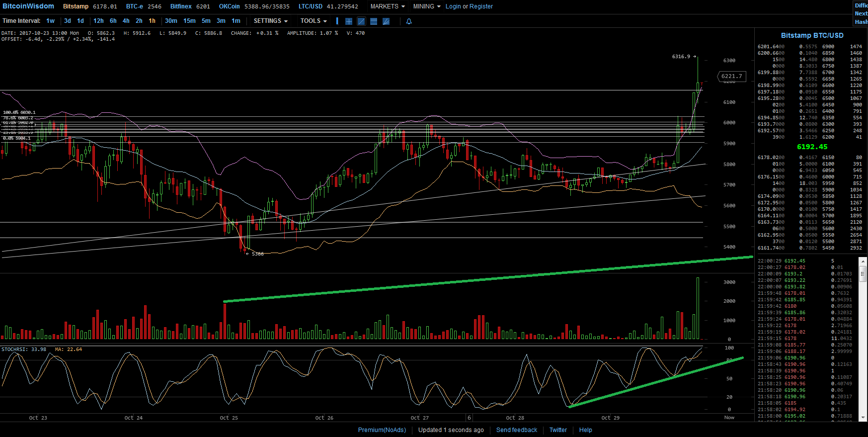Switch chart to 3m interval
This screenshot has width=868, height=437.
click(221, 21)
